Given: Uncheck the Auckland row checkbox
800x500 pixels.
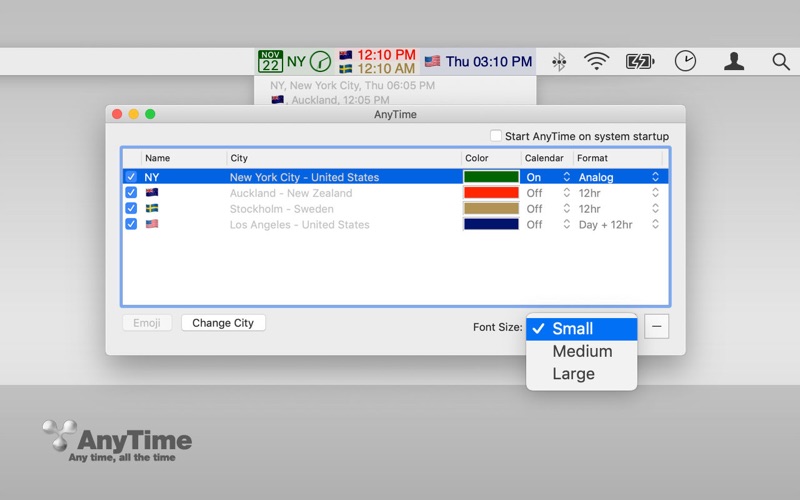Looking at the screenshot, I should coord(131,193).
